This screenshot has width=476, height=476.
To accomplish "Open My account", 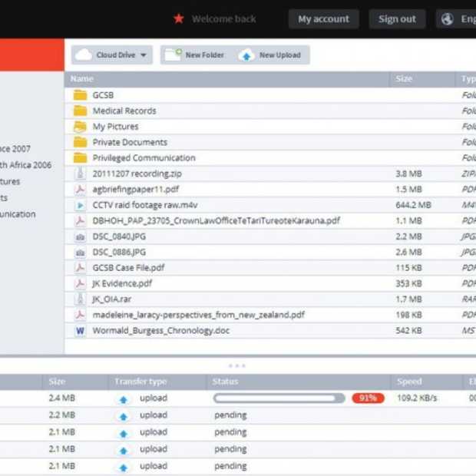I will 324,19.
